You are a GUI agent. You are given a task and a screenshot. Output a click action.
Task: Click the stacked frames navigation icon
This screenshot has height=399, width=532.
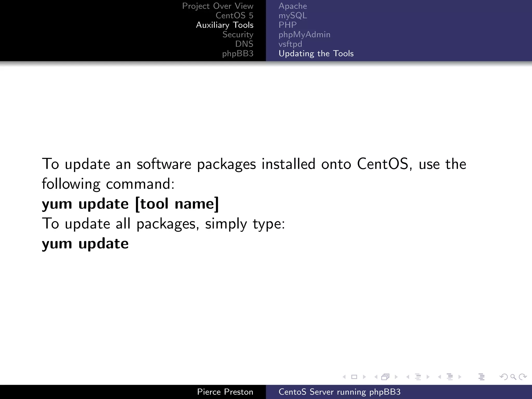(x=385, y=377)
